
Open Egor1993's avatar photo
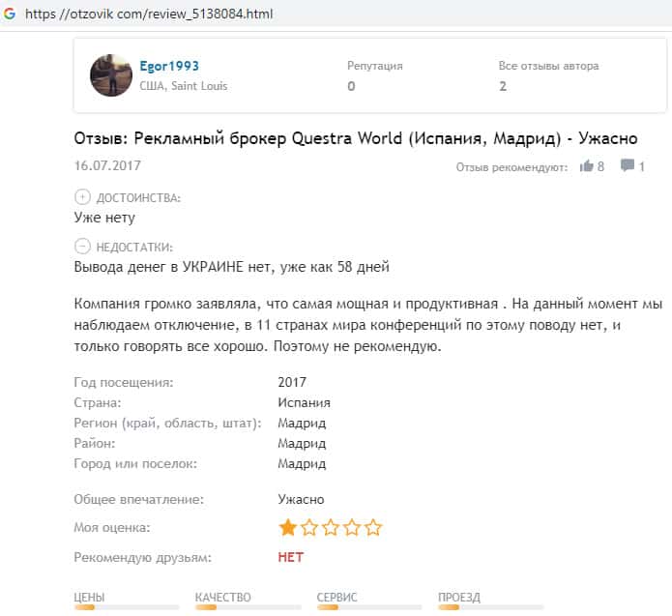110,75
